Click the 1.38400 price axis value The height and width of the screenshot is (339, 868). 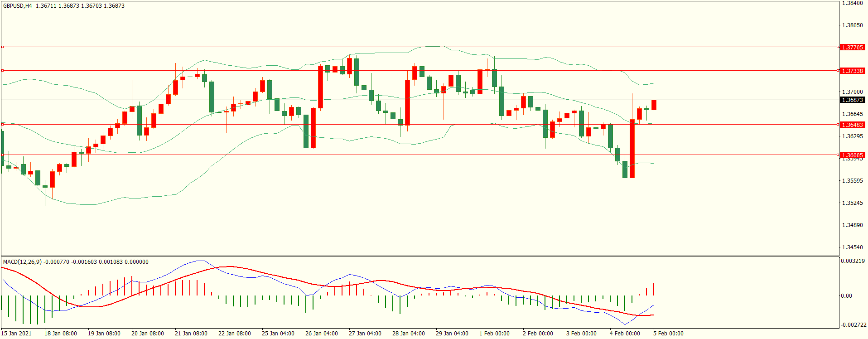tap(852, 3)
